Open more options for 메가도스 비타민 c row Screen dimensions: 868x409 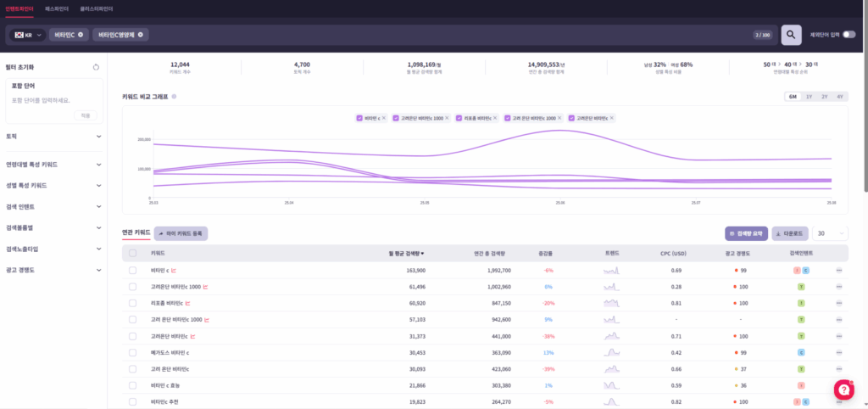coord(839,352)
